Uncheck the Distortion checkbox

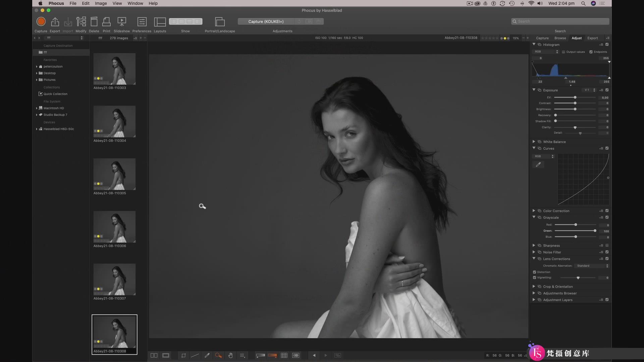[x=534, y=272]
